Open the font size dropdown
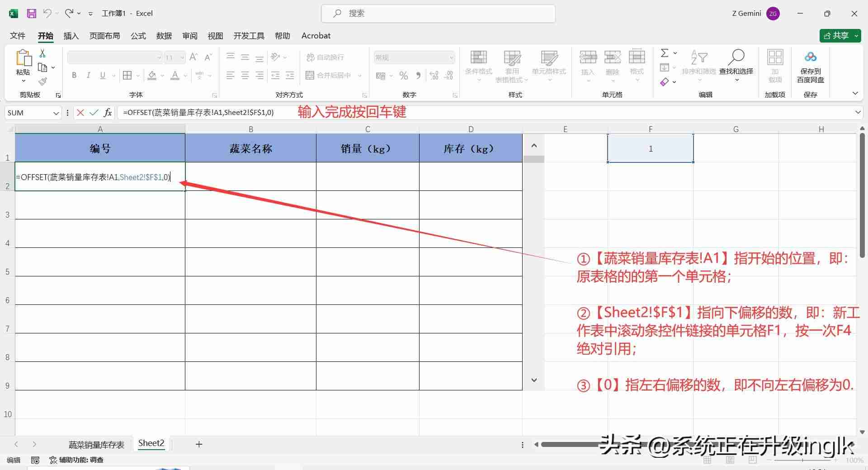 [x=182, y=57]
